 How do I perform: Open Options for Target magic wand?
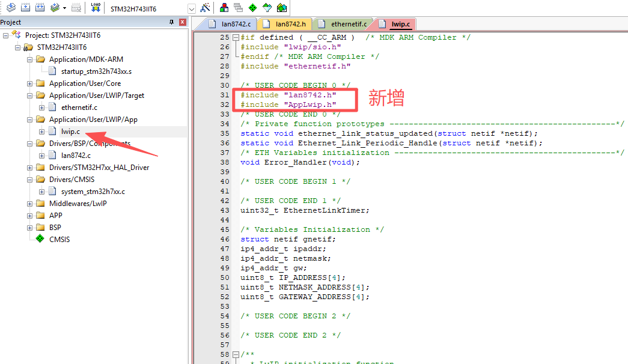pyautogui.click(x=206, y=8)
